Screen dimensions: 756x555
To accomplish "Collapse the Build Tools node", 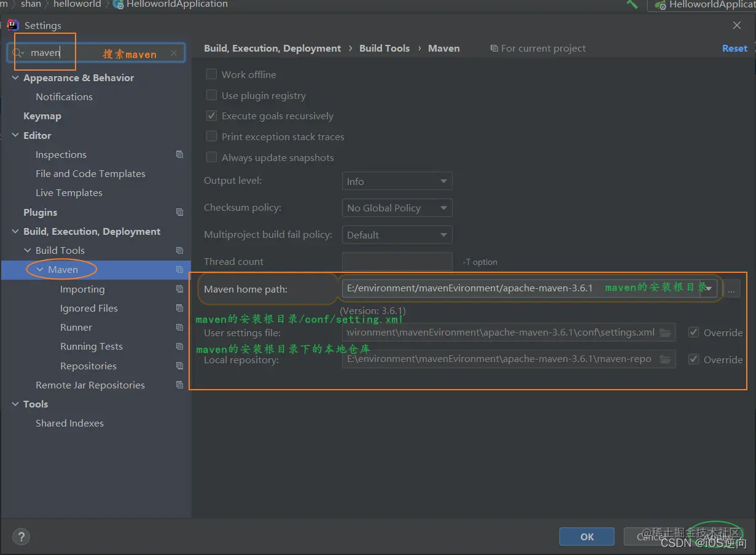I will pos(28,250).
